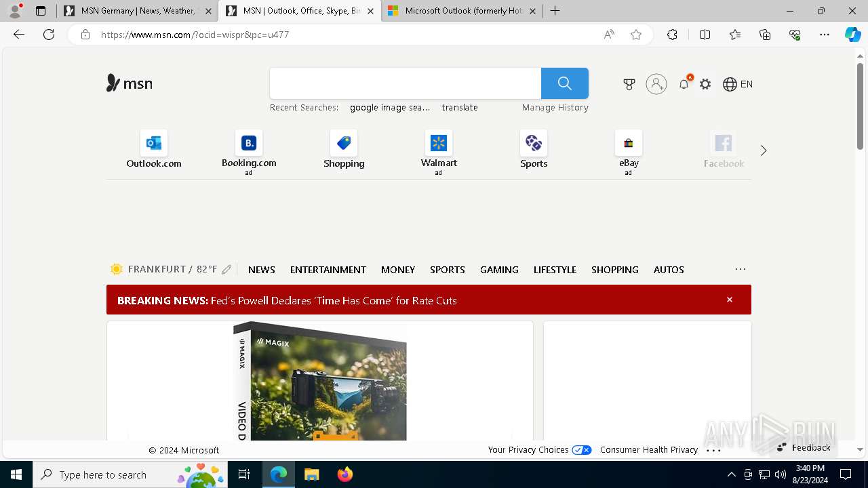Open Task View on taskbar
This screenshot has width=868, height=488.
(244, 474)
